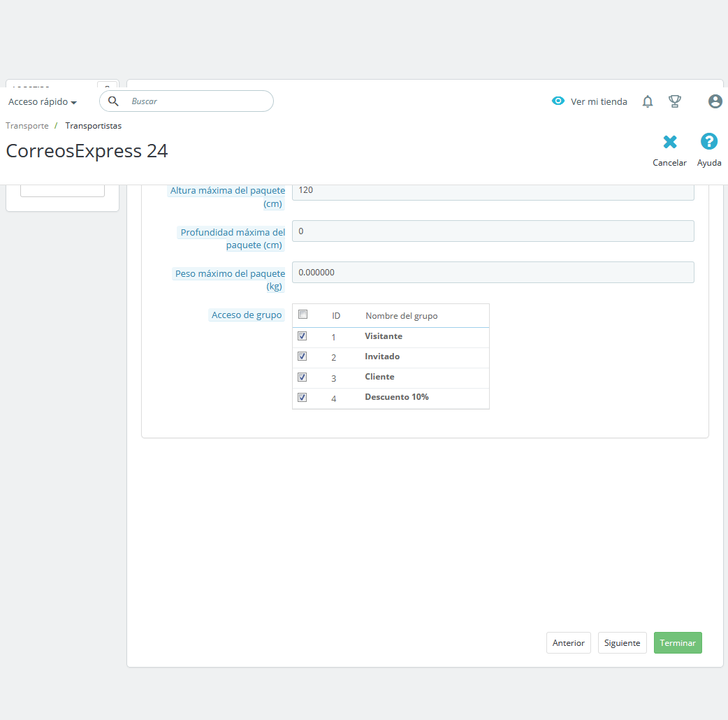
Task: Click the search magnifier icon
Action: point(113,101)
